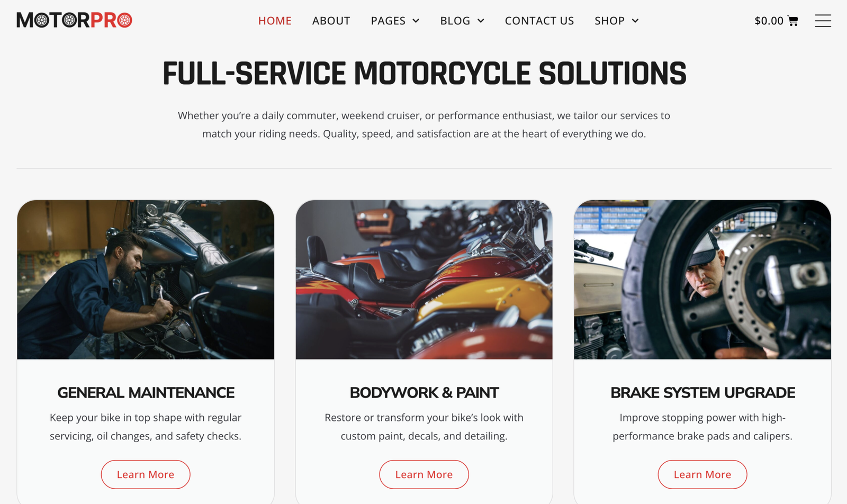
Task: Click Learn More under Bodywork & Paint
Action: coord(424,474)
